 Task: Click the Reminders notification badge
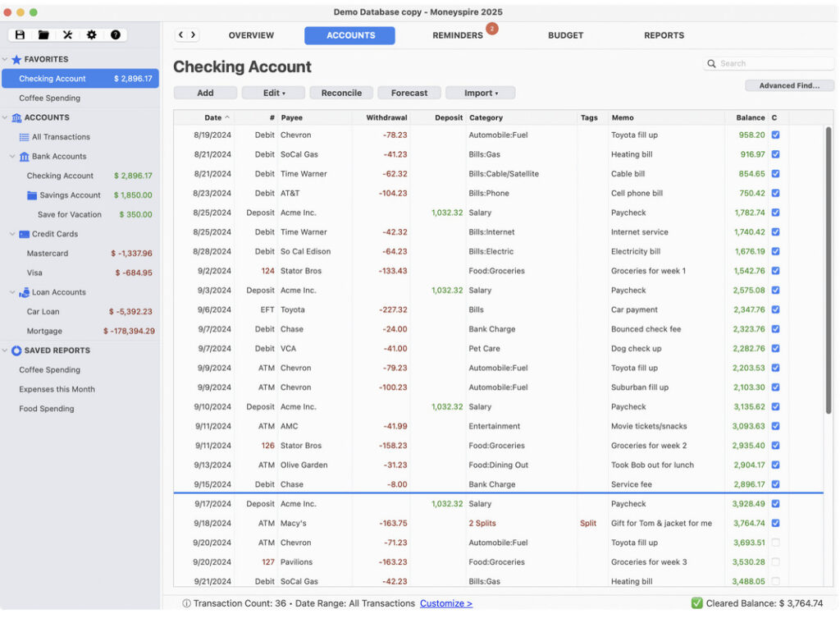pos(492,29)
